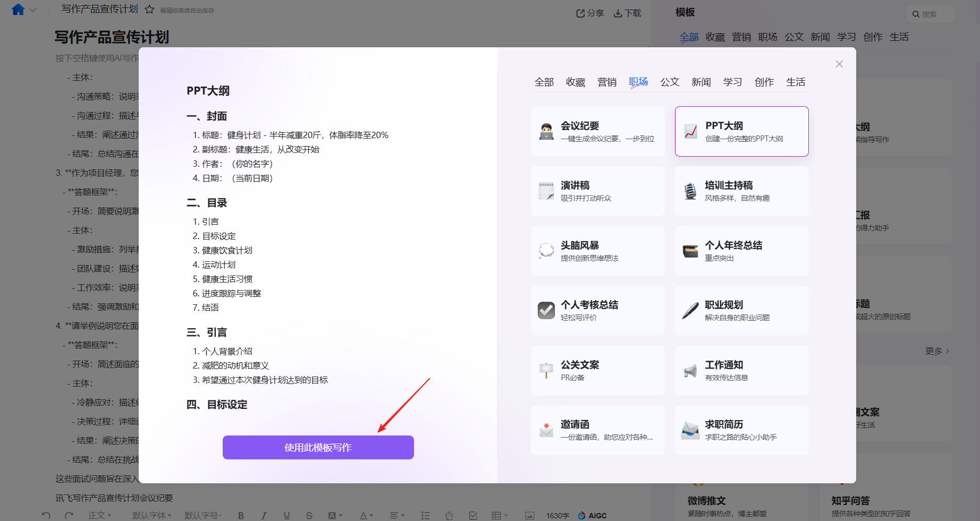Click the 个人考核总结 checkmark icon
Screen dimensions: 980x521
click(x=546, y=310)
